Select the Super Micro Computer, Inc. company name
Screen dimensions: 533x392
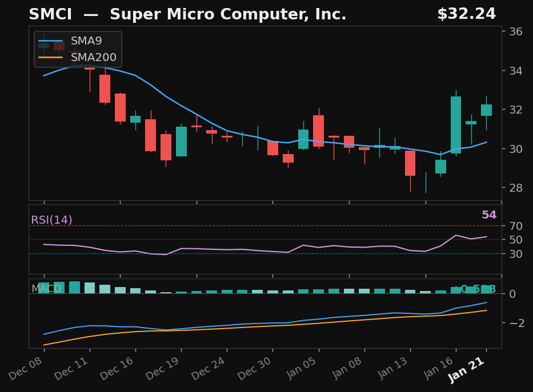click(228, 15)
